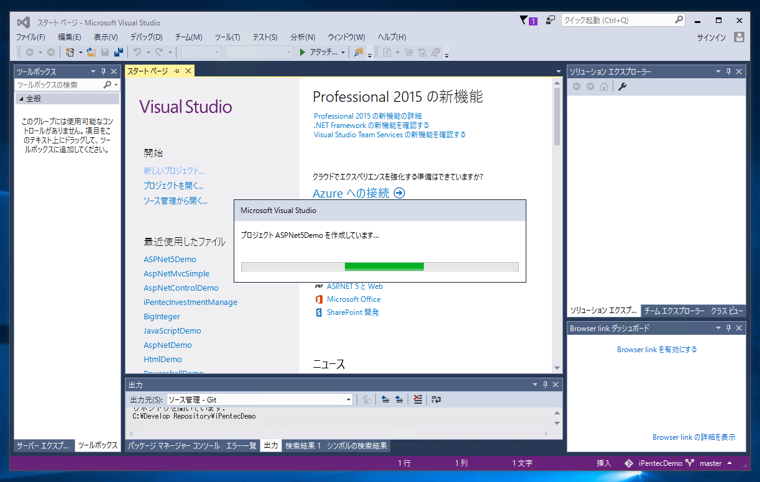
Task: Collapse the 全般 toolbox group
Action: pos(21,98)
